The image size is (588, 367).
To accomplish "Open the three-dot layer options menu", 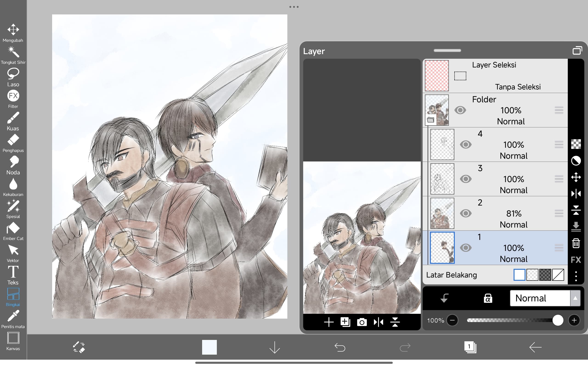I will tap(576, 276).
